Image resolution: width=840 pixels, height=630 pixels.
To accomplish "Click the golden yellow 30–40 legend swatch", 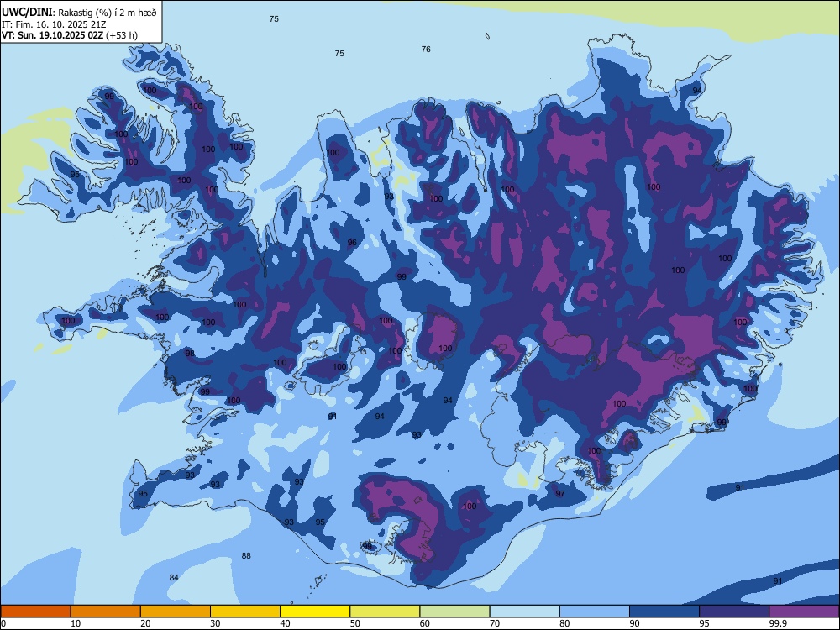I will point(245,612).
